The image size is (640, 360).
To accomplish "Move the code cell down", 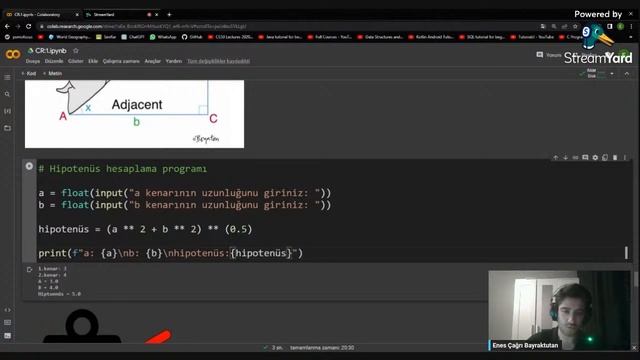I will point(565,158).
